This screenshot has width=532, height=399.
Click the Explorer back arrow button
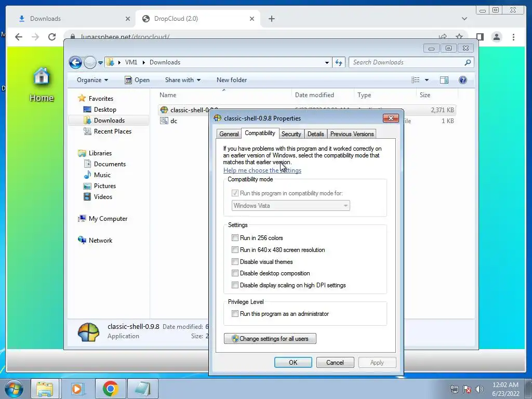(x=75, y=62)
